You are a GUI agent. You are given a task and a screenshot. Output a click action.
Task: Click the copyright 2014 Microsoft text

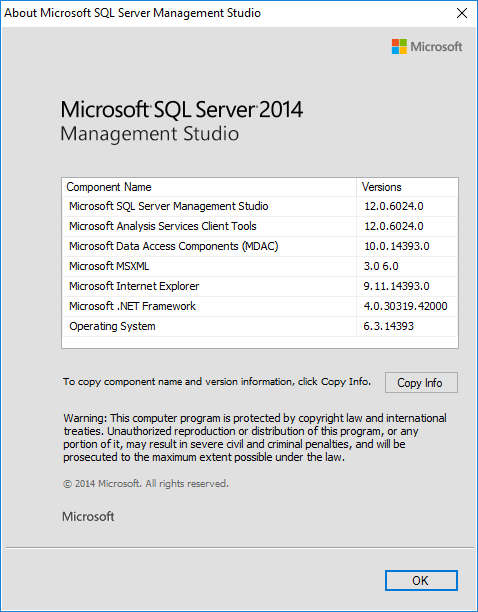tap(146, 484)
